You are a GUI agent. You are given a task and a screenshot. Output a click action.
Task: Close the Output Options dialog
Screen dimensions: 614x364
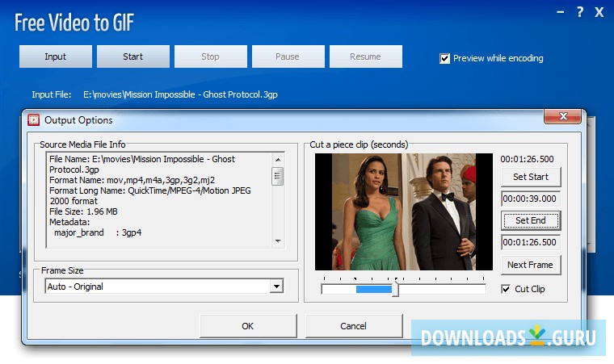tap(563, 116)
